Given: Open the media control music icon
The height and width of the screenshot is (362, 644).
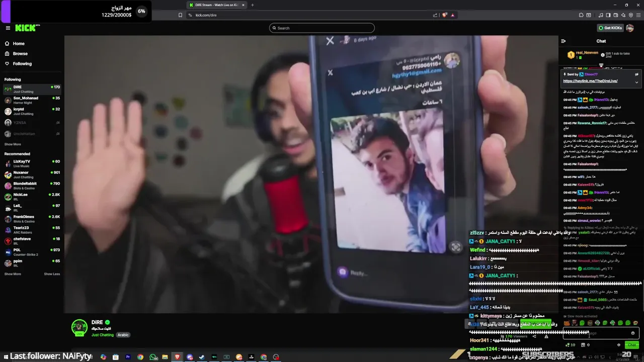Looking at the screenshot, I should coord(601,15).
